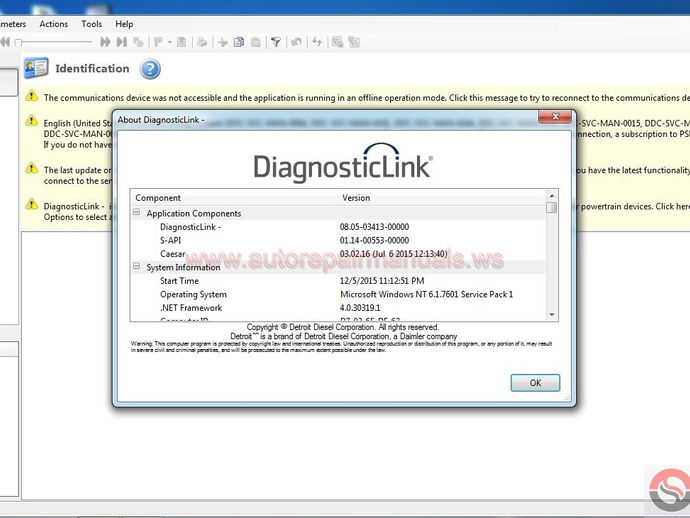Click warning icon beside the last update message
The width and height of the screenshot is (690, 518).
(32, 168)
